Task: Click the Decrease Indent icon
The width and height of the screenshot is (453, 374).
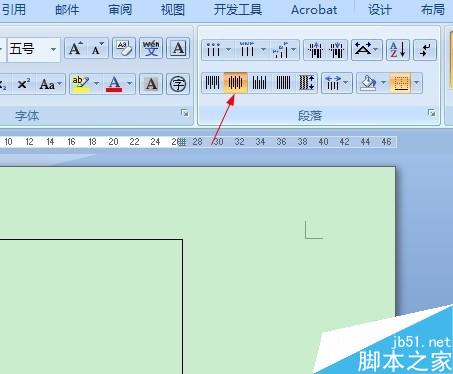Action: [315, 50]
